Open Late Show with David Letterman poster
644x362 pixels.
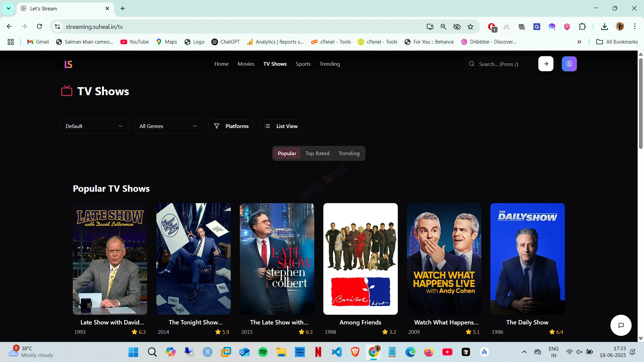[110, 259]
